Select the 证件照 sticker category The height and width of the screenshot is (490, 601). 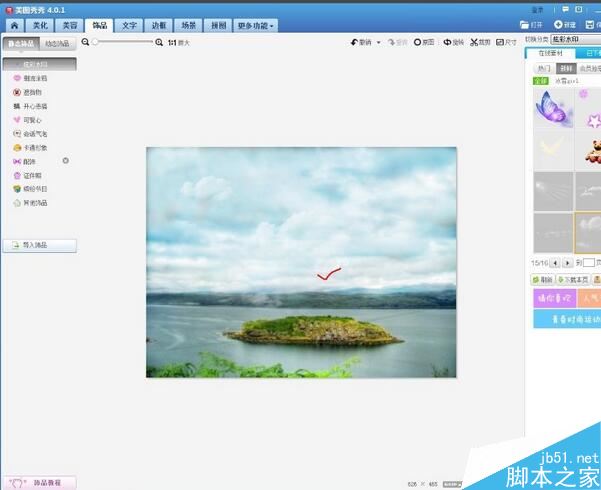(x=28, y=175)
